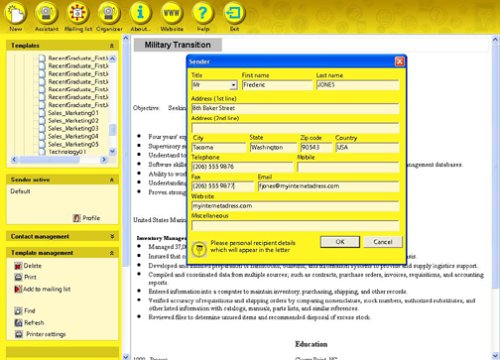Click the New toolbar icon
500x360 pixels.
pos(15,13)
